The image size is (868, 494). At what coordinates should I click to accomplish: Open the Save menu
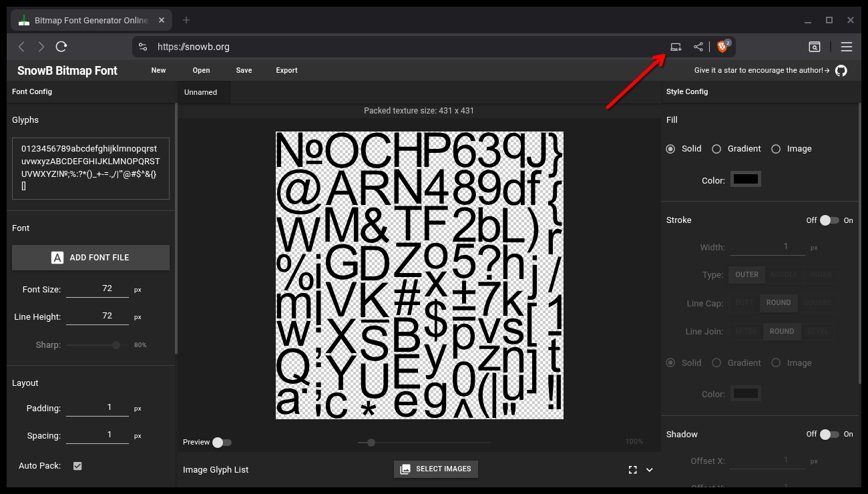(244, 70)
